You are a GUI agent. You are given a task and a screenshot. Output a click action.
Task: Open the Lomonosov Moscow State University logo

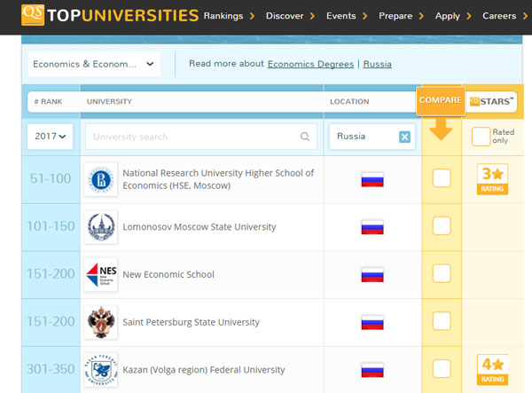(101, 227)
